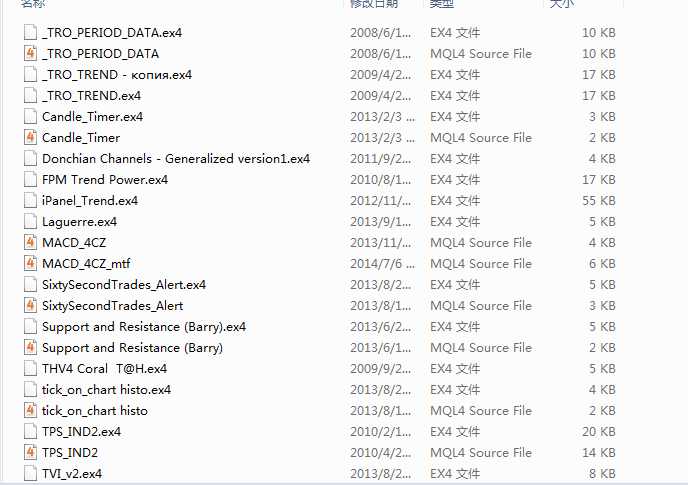Click the Candle_Timer MQL4 source icon

30,138
